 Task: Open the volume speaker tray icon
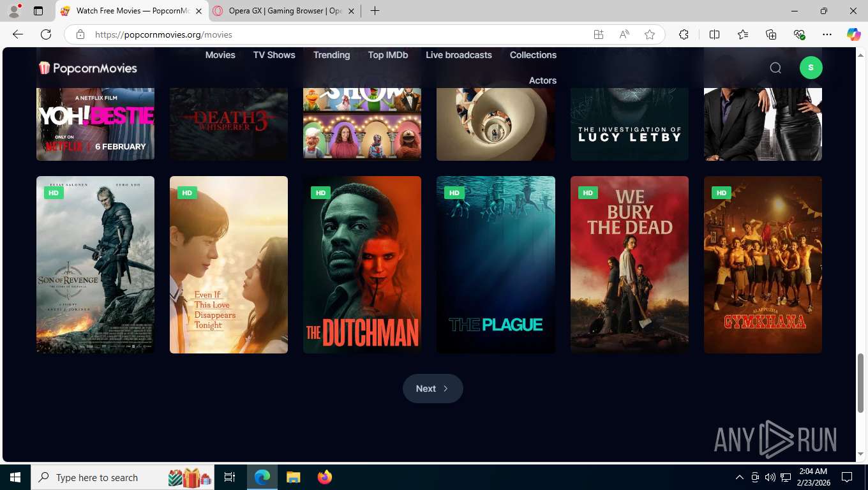pyautogui.click(x=770, y=477)
